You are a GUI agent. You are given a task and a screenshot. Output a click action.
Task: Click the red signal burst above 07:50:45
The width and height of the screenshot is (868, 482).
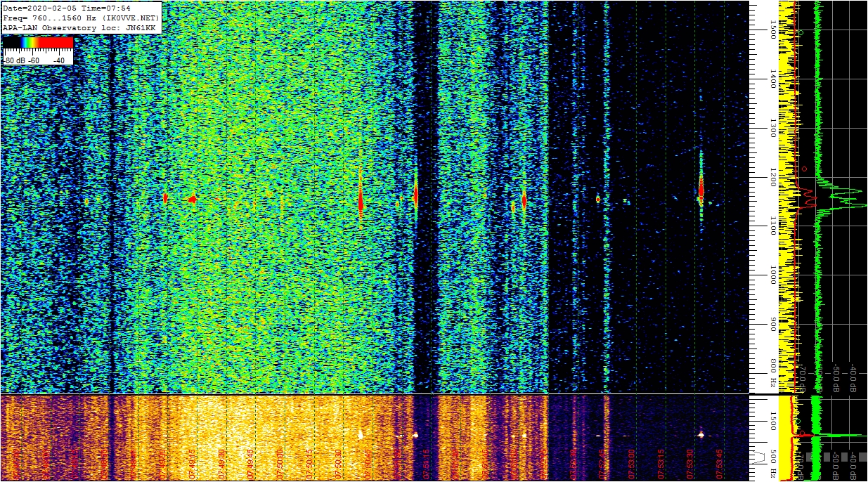361,202
